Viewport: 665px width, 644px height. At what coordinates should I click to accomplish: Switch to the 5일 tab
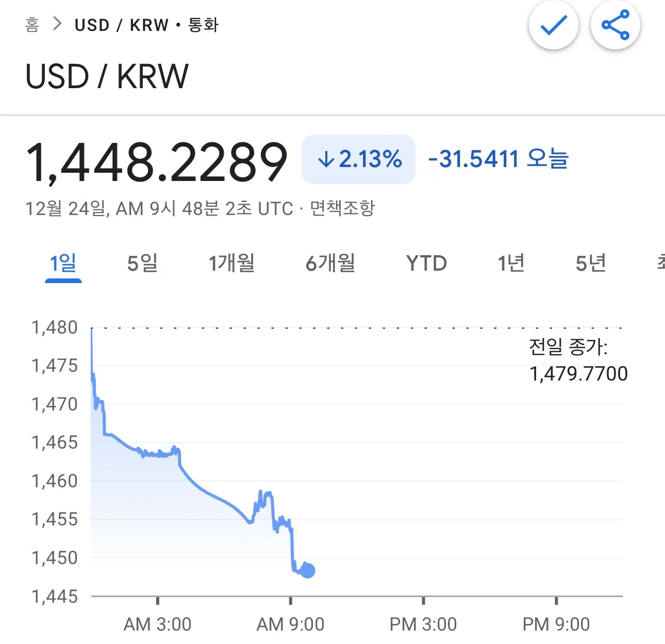[x=142, y=263]
